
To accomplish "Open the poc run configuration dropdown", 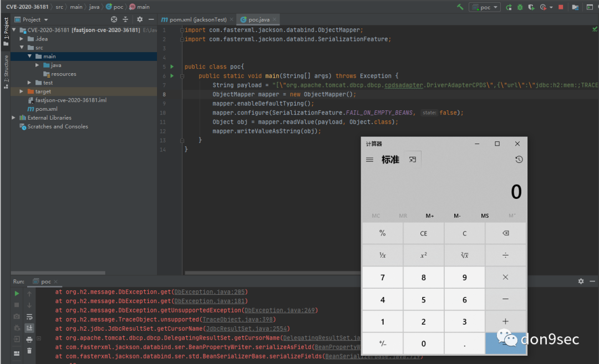I will coord(485,7).
